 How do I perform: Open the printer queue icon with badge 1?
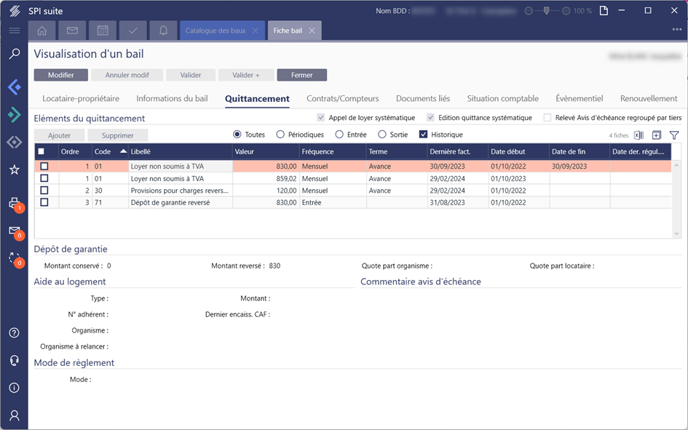pyautogui.click(x=14, y=203)
